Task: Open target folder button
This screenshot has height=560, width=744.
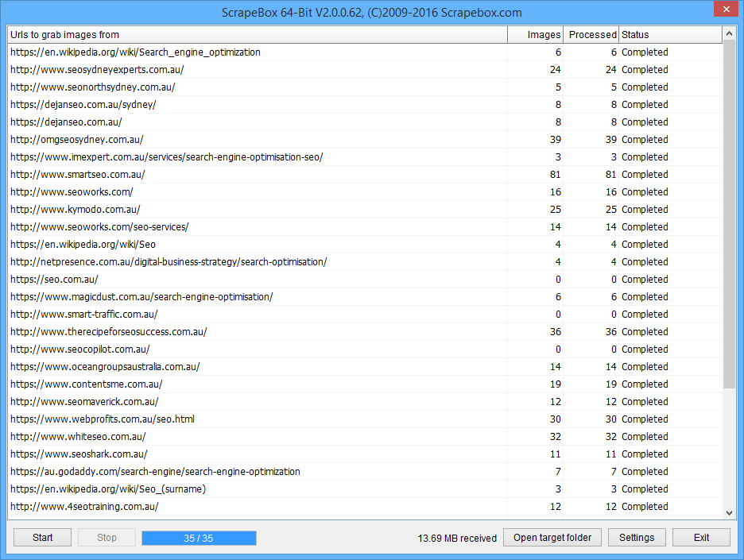Action: (552, 538)
